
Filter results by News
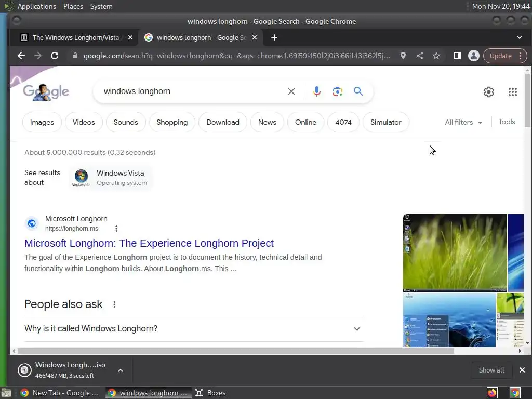(267, 122)
